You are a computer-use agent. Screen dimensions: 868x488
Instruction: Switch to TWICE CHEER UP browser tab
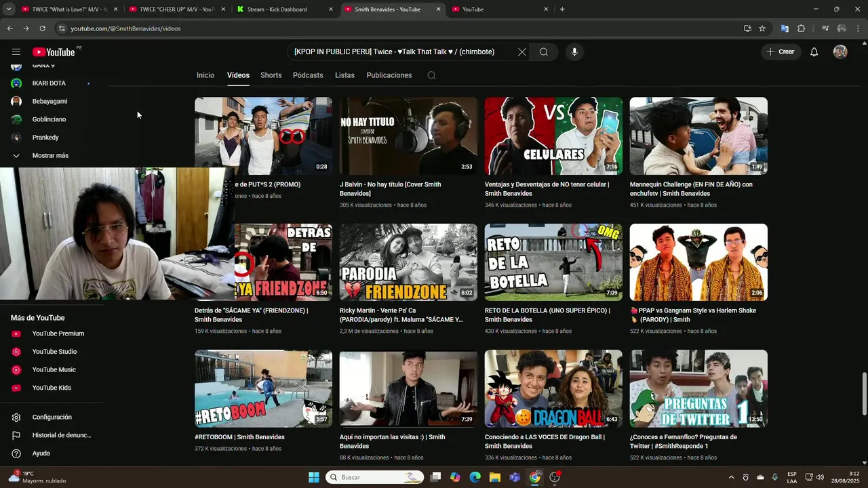tap(177, 9)
